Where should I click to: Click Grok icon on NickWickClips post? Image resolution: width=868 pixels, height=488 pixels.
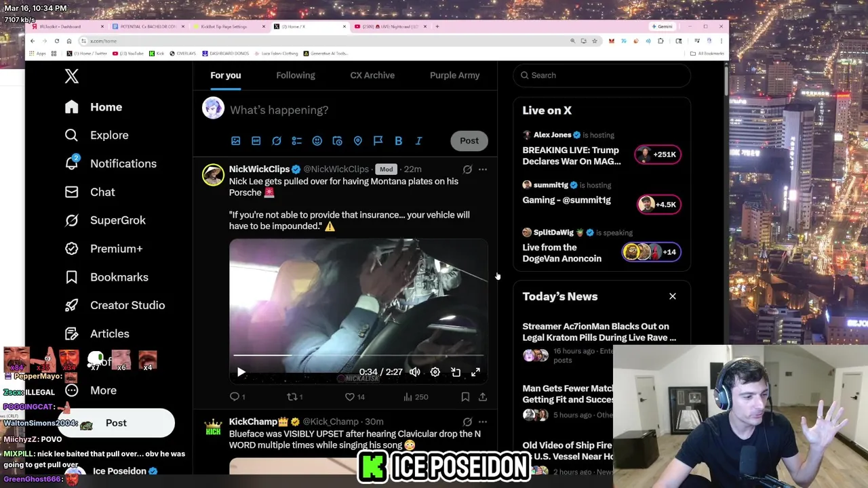coord(467,169)
